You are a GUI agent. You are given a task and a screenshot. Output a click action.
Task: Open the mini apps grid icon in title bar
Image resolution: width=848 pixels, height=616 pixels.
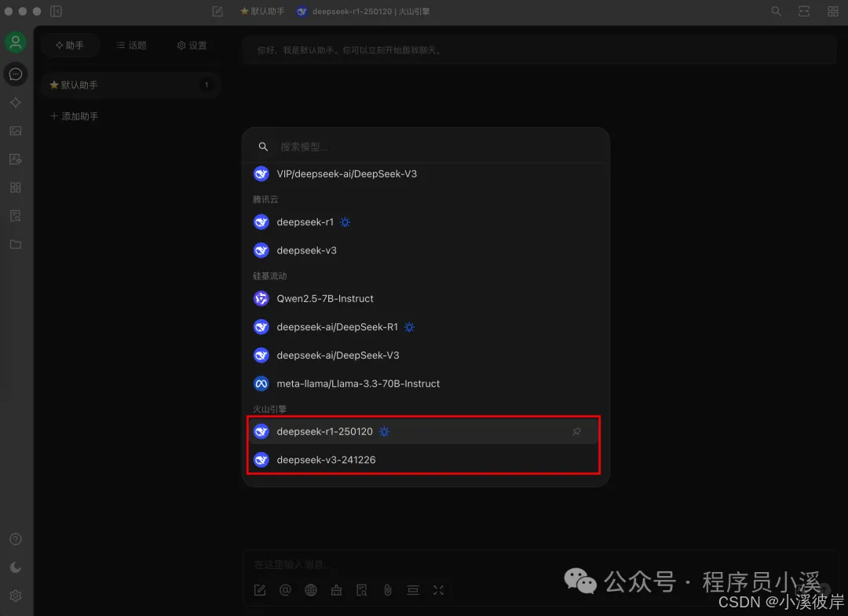pos(833,11)
